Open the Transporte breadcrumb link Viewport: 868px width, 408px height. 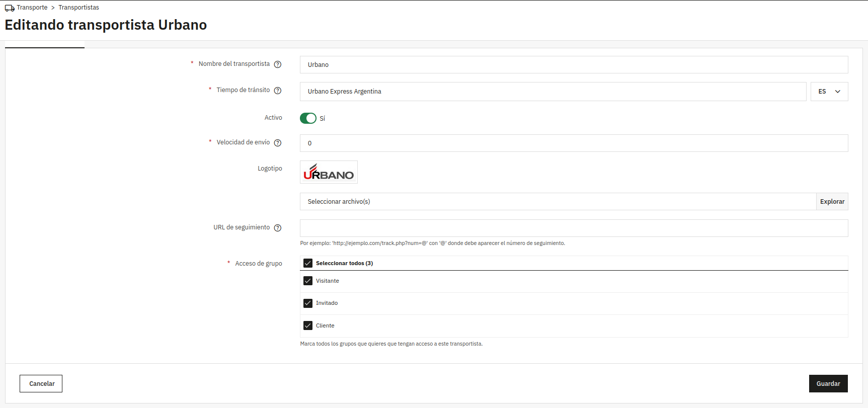click(32, 8)
